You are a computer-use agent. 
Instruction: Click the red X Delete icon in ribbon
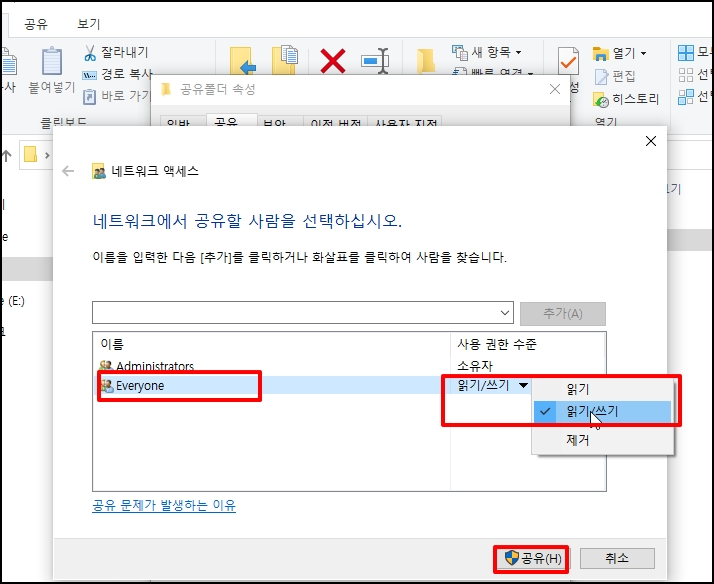tap(333, 61)
